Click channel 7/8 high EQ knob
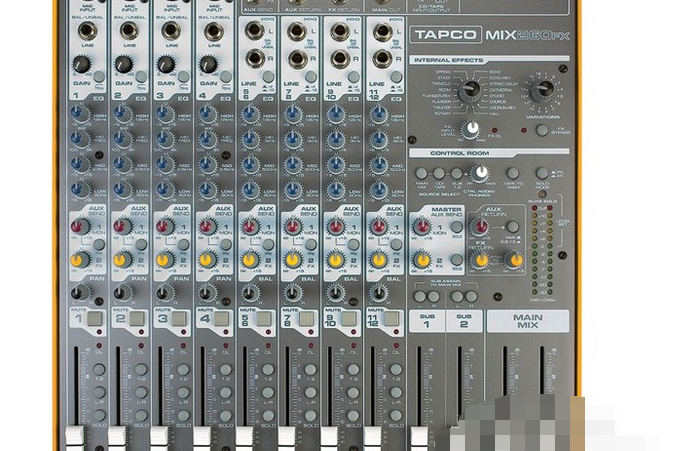This screenshot has width=677, height=451. (293, 114)
